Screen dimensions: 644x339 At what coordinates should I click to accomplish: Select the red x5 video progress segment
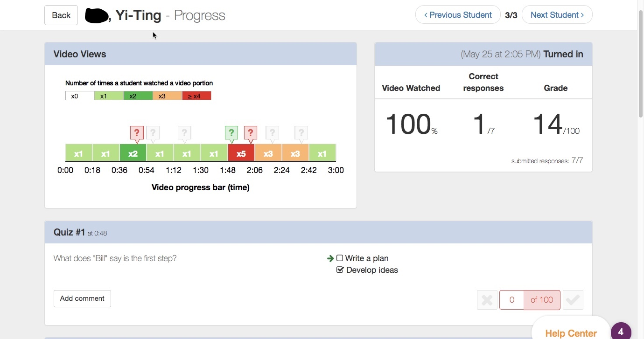tap(241, 153)
